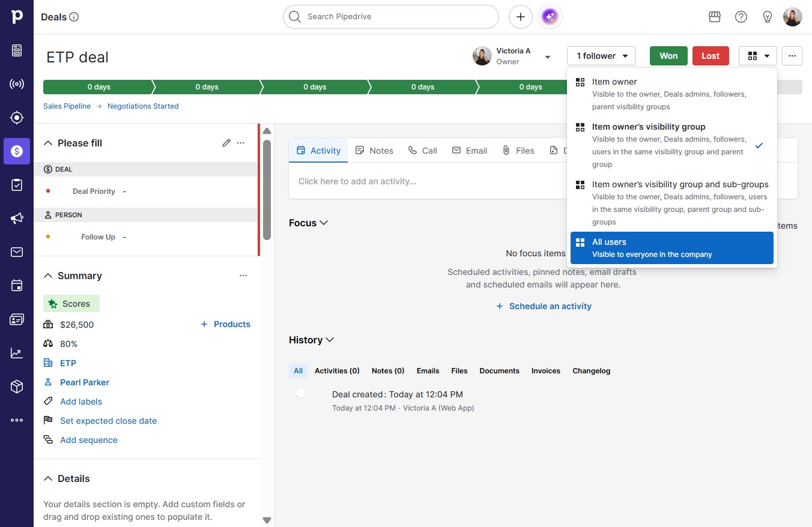Open Leads inbox in the sidebar
The height and width of the screenshot is (527, 812).
pyautogui.click(x=17, y=50)
